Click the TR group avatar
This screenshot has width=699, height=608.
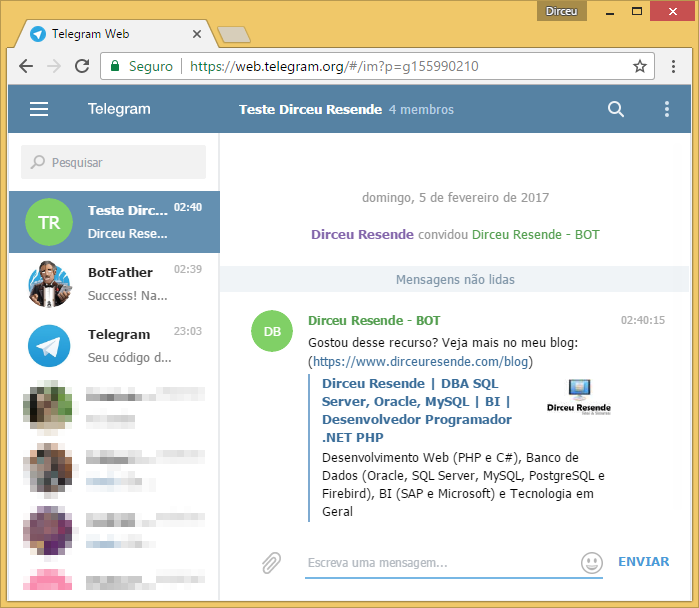49,222
